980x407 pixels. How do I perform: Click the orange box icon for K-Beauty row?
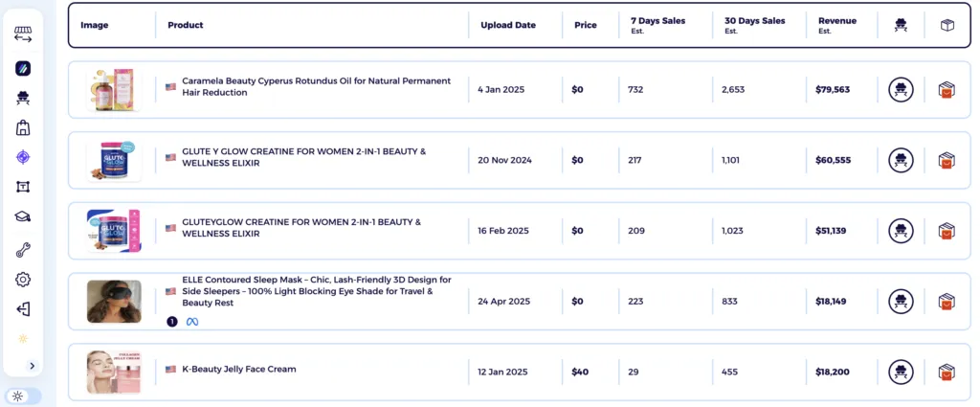[947, 372]
